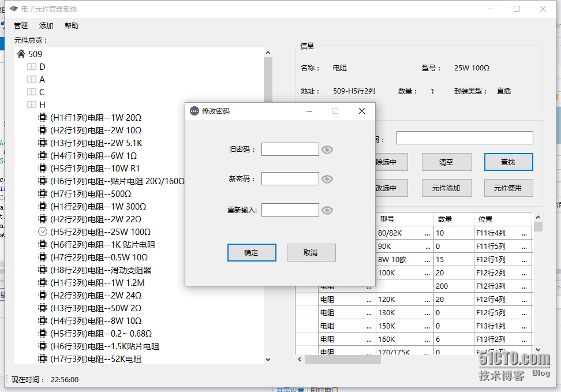561x392 pixels.
Task: Open the 帮助 menu
Action: pos(72,26)
